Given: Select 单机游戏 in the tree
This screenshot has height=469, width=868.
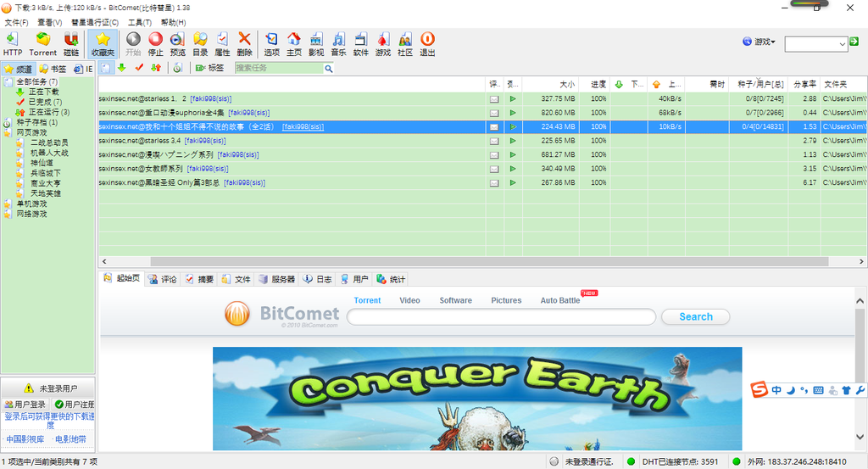Looking at the screenshot, I should point(31,204).
